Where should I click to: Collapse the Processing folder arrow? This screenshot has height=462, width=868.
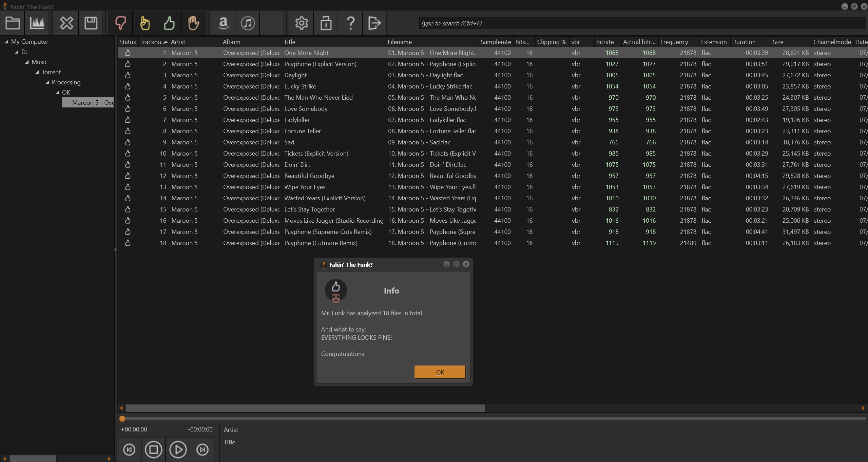point(47,82)
